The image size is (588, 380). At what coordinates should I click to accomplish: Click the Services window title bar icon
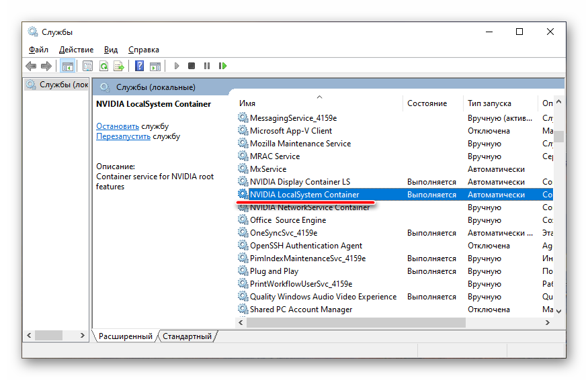point(33,32)
